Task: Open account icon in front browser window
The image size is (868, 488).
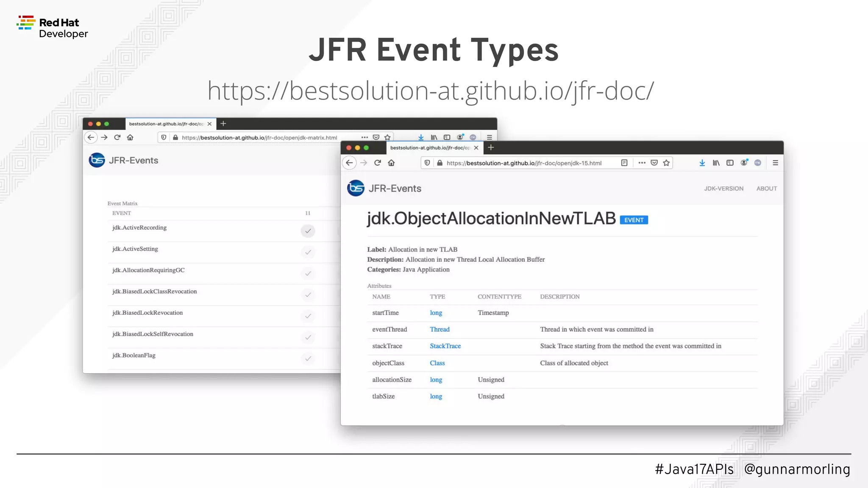Action: pyautogui.click(x=744, y=163)
